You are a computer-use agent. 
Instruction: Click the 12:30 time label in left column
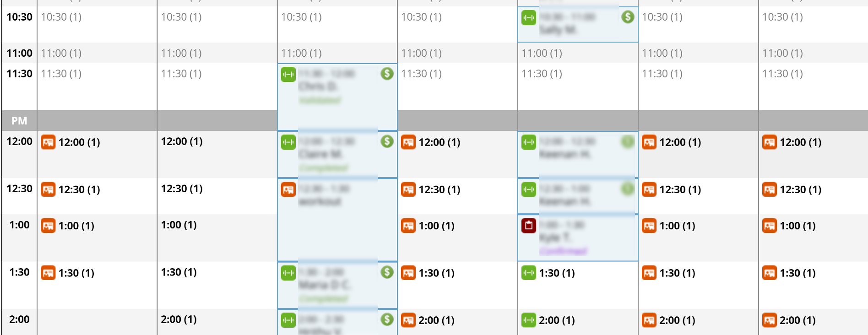coord(19,189)
